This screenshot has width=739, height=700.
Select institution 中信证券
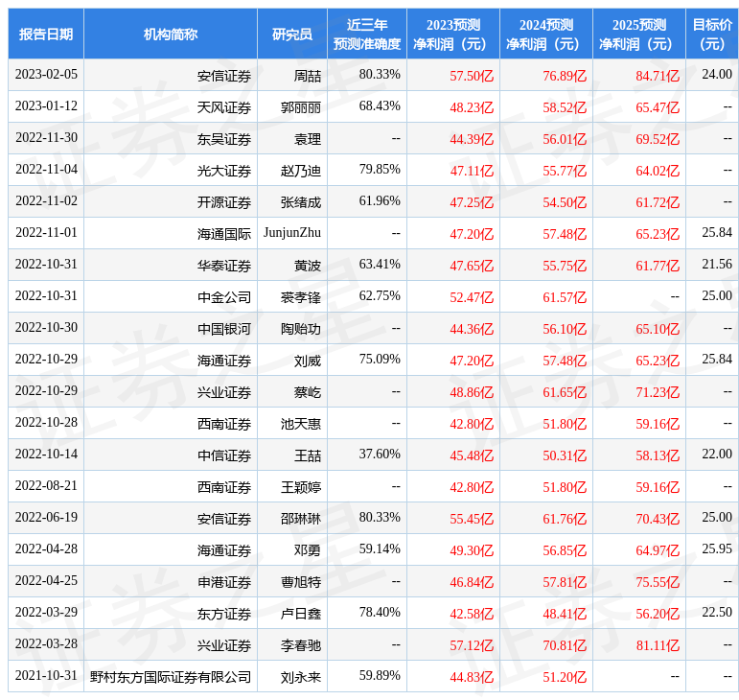[x=224, y=455]
